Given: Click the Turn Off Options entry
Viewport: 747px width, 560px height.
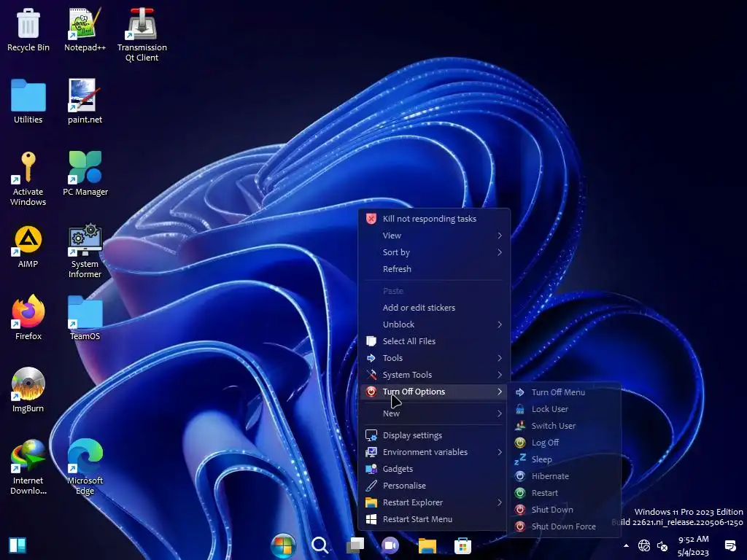Looking at the screenshot, I should point(434,392).
